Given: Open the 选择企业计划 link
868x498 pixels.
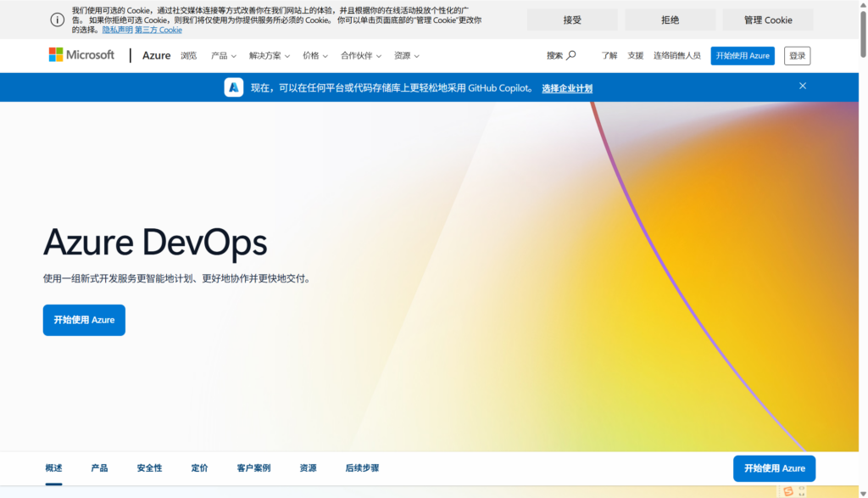Looking at the screenshot, I should click(x=567, y=88).
